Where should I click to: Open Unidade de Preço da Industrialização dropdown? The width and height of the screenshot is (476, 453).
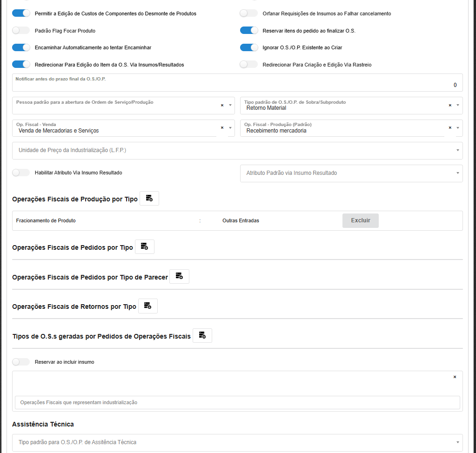(237, 151)
